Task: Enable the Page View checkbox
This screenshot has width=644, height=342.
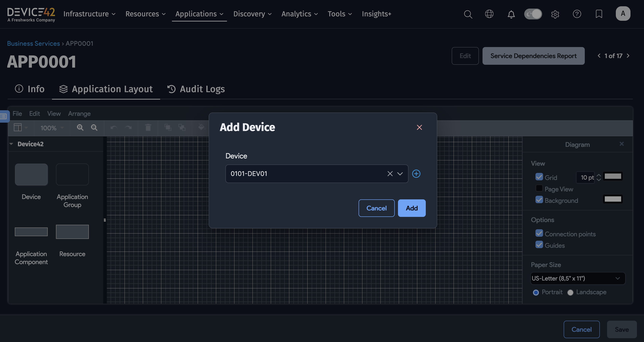Action: point(539,188)
